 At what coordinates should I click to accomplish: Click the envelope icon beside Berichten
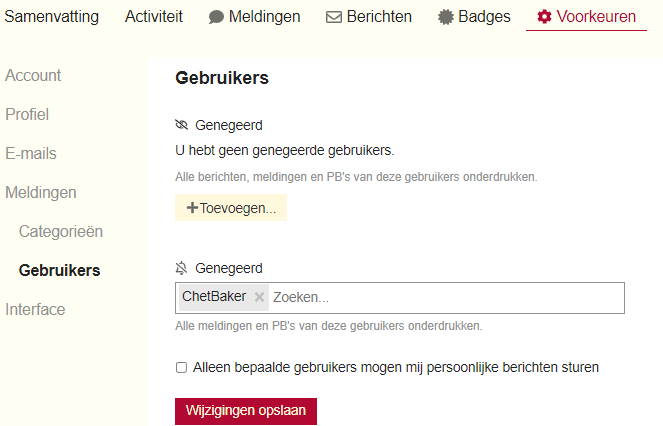(334, 17)
